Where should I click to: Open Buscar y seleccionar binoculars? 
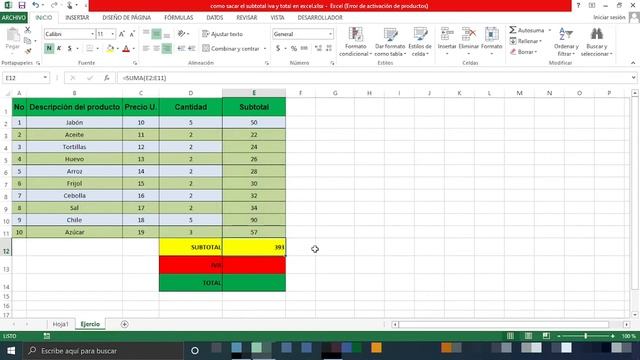pyautogui.click(x=597, y=42)
